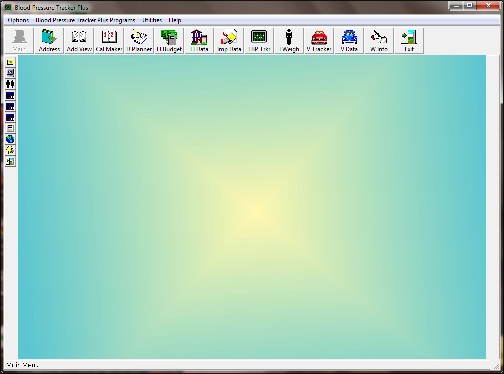Click the Exit door toolbar icon
This screenshot has height=374, width=504.
pos(409,40)
